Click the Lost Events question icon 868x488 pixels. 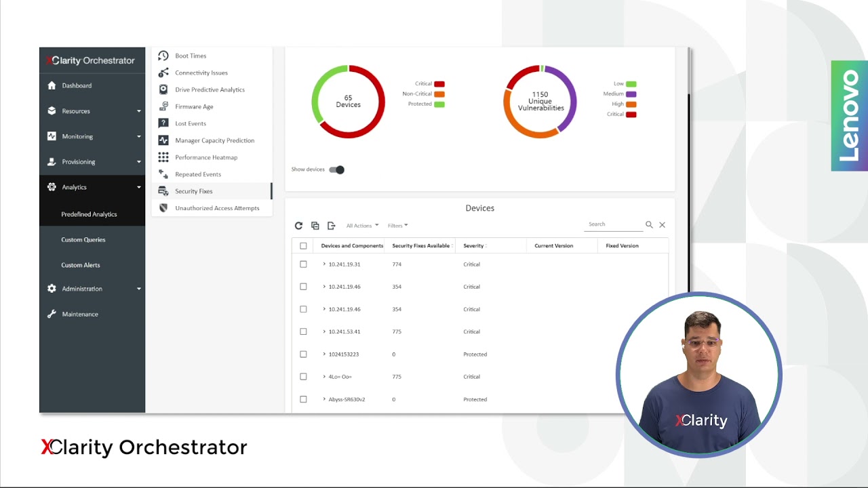(163, 123)
